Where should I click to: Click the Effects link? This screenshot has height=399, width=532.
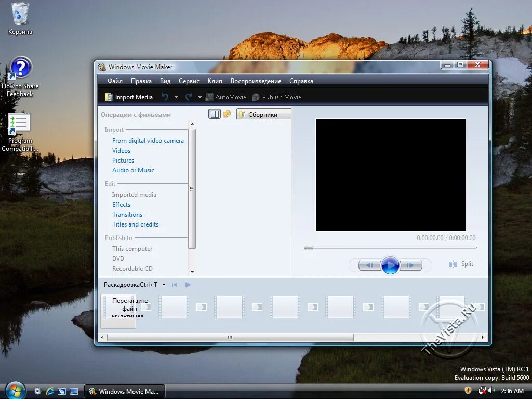(x=121, y=204)
